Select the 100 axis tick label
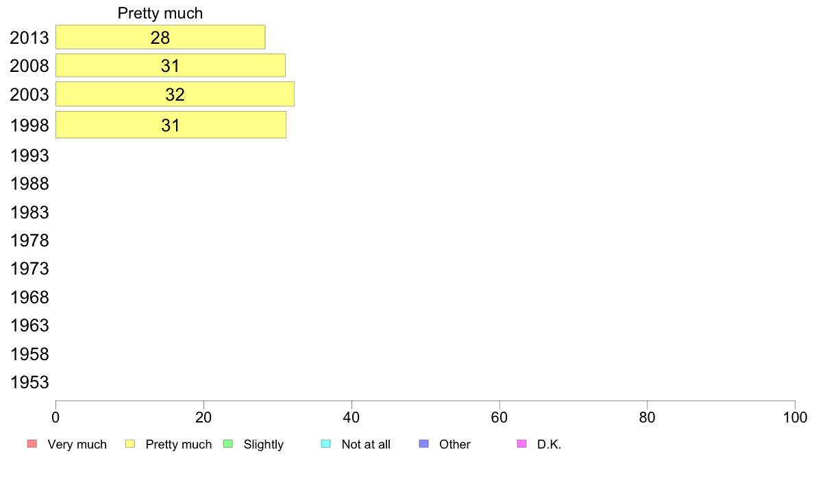 click(x=795, y=417)
